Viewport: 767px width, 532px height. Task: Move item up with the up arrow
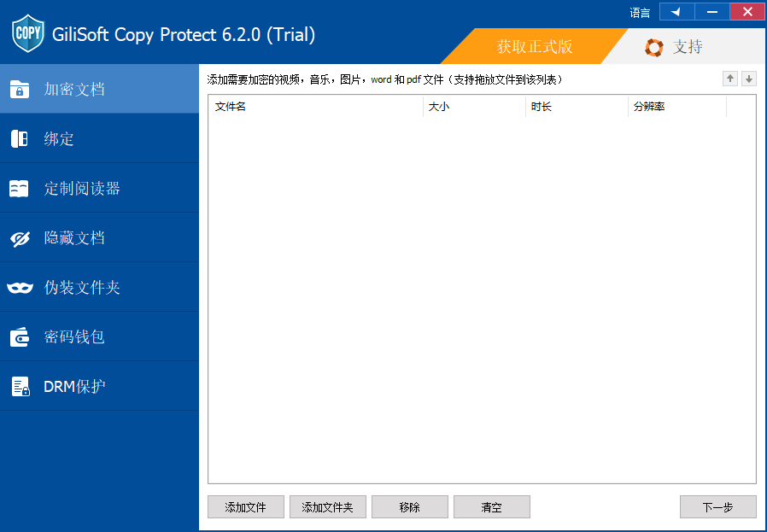click(x=730, y=79)
